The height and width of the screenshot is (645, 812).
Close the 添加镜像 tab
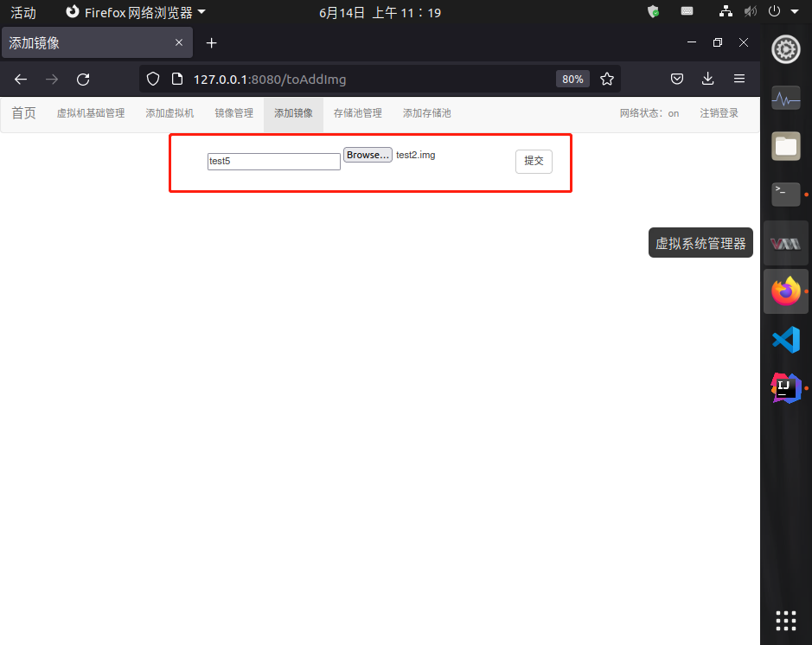point(179,42)
